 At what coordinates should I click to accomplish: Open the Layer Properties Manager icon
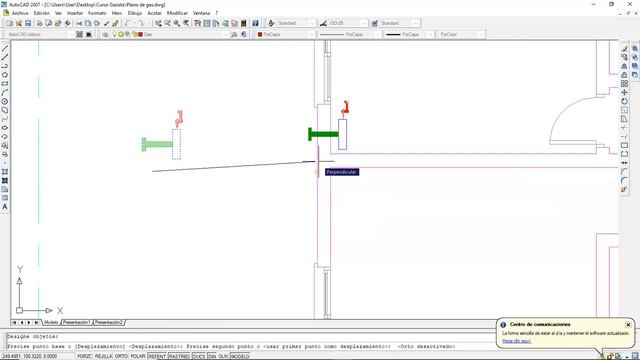(105, 35)
